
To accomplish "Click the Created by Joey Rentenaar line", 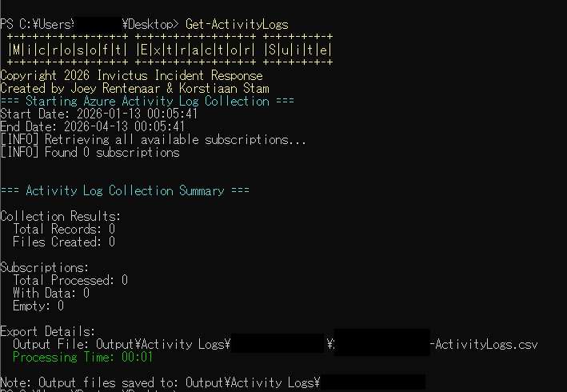I will (134, 89).
